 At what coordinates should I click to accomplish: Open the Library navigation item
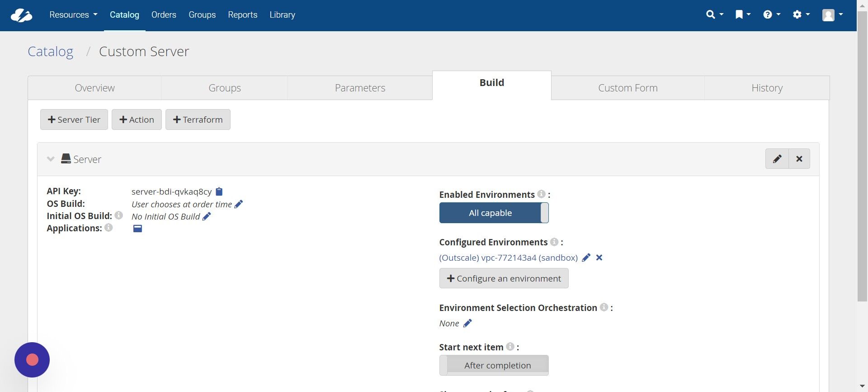tap(282, 15)
